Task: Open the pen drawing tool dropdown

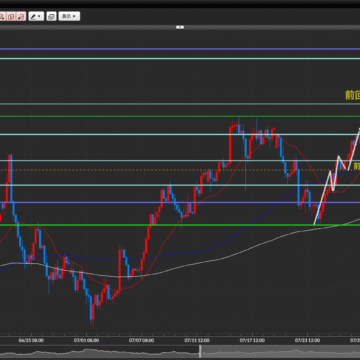Action: [x=36, y=16]
